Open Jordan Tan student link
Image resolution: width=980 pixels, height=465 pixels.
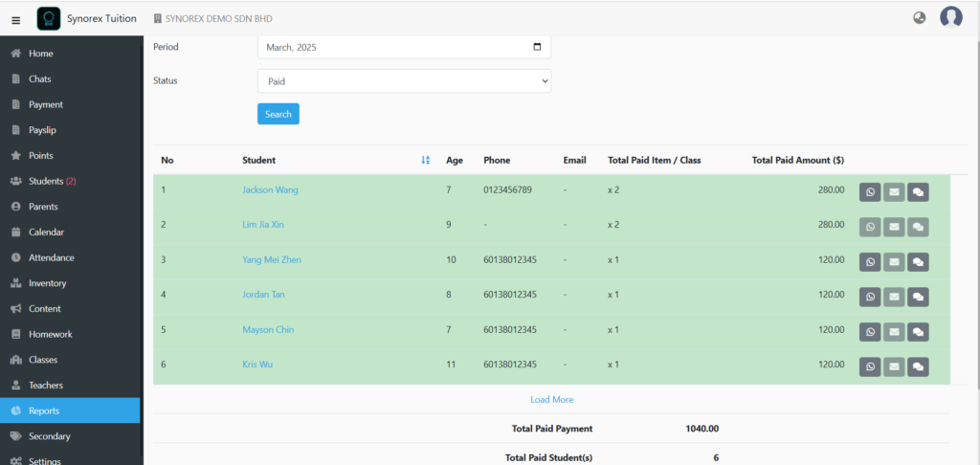pos(264,295)
